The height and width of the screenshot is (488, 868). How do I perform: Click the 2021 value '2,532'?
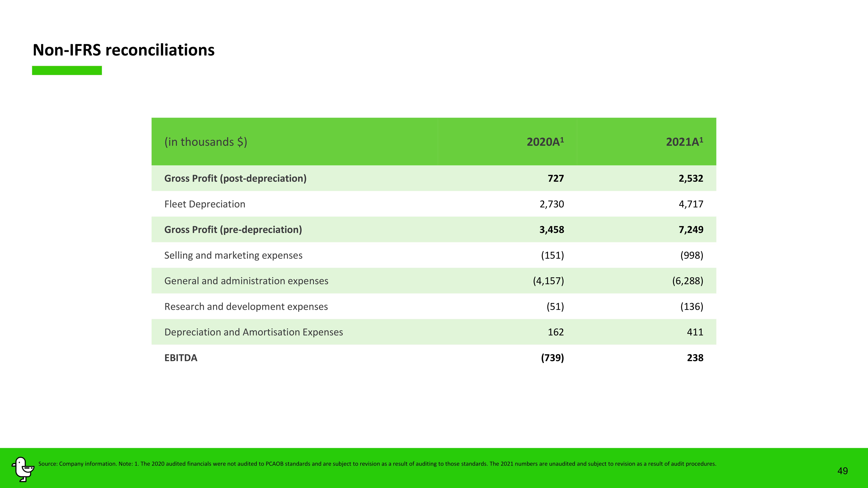click(691, 178)
